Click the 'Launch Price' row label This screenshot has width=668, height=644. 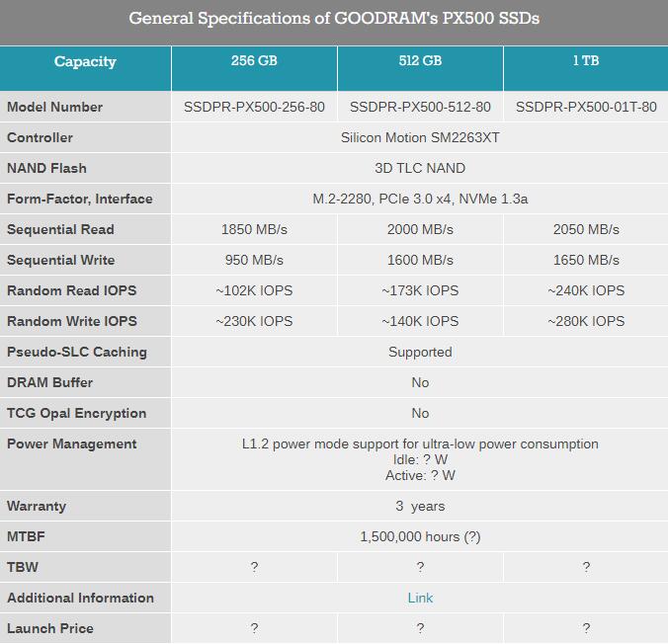[x=50, y=628]
